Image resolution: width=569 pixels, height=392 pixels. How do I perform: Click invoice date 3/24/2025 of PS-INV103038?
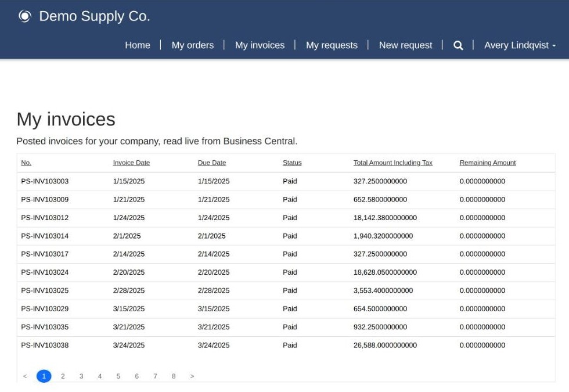pos(129,345)
